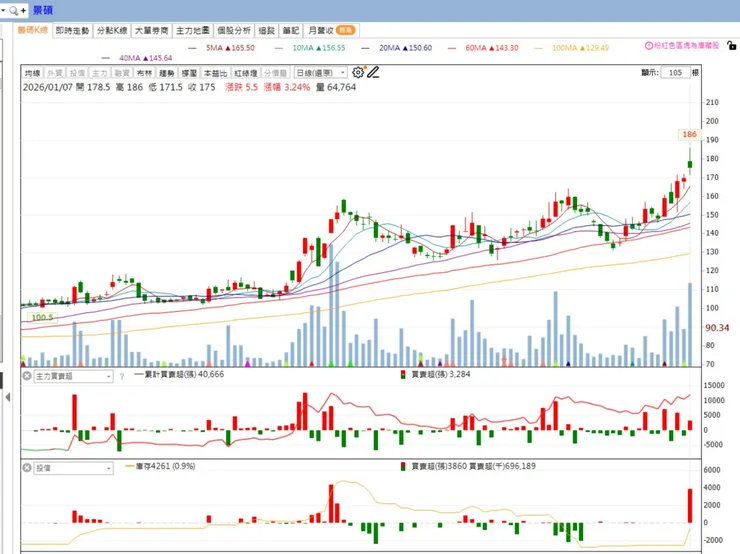The height and width of the screenshot is (554, 740).
Task: Click the 買賣超(張) 3,284 legend
Action: click(x=436, y=374)
